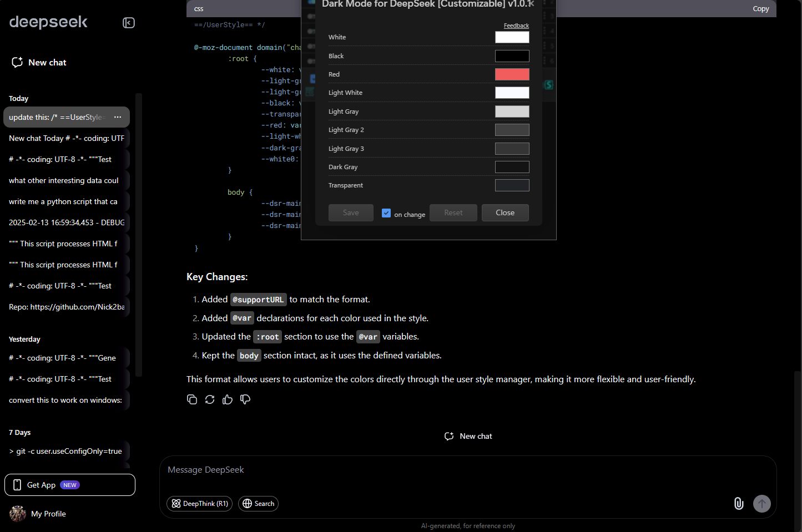Attach a file with the paperclip icon

739,503
